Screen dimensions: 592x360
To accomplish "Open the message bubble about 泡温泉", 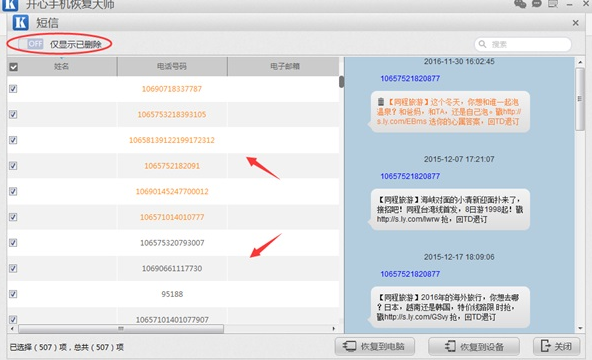I will coord(450,112).
